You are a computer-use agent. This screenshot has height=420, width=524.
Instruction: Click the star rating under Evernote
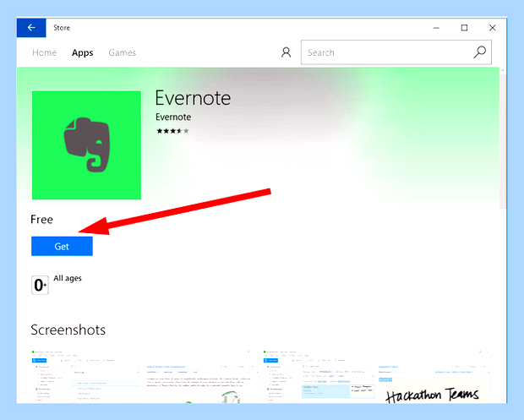(x=172, y=131)
